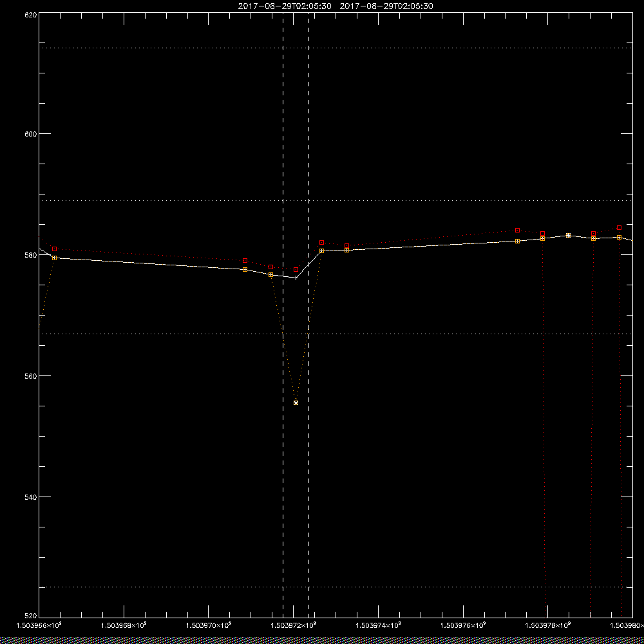Click the left 2017-08-29T02:05:30 title timestamp

coord(285,6)
